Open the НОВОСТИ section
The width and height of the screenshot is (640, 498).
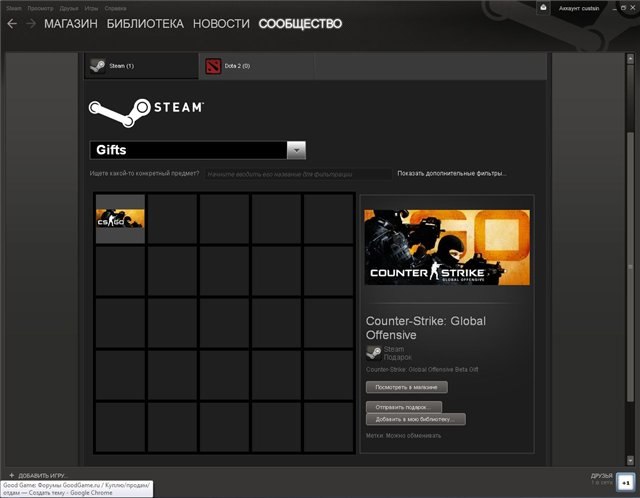click(221, 24)
